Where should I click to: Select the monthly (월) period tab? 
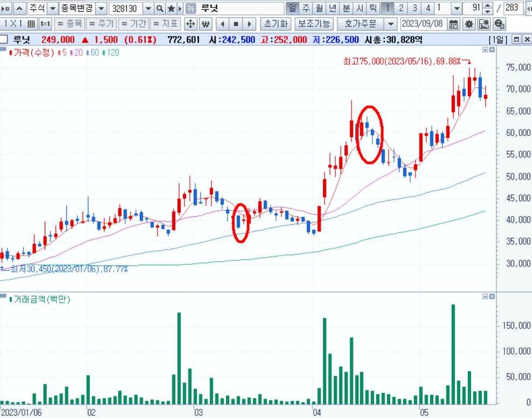[319, 8]
